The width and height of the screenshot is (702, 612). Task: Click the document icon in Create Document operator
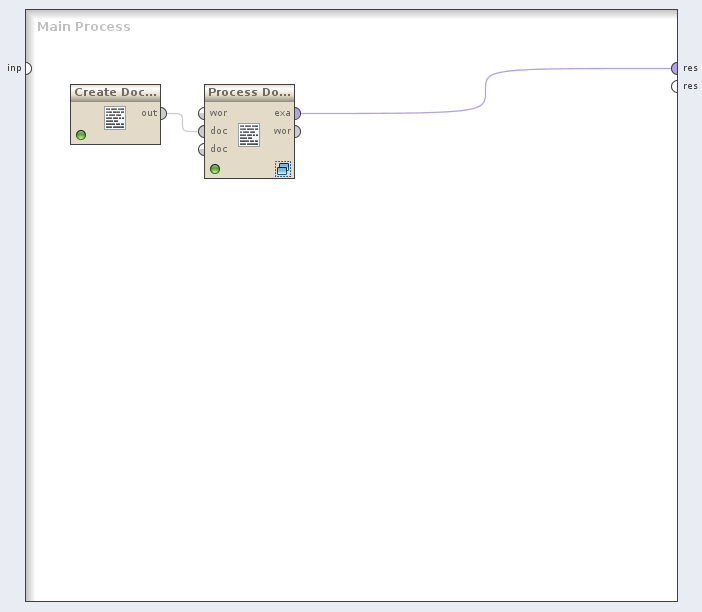[115, 118]
